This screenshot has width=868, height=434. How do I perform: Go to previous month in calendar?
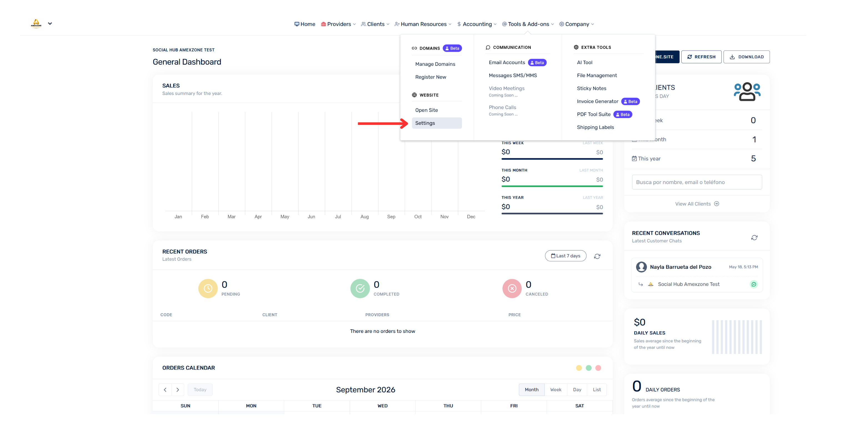[x=165, y=390]
